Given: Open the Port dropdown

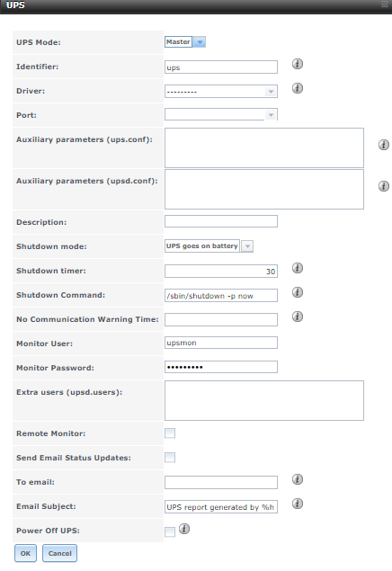Looking at the screenshot, I should pos(221,114).
